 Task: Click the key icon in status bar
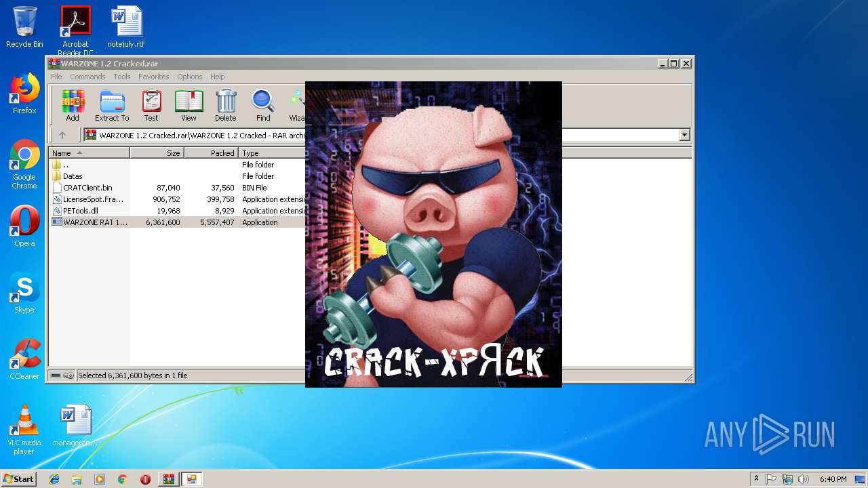pos(68,375)
